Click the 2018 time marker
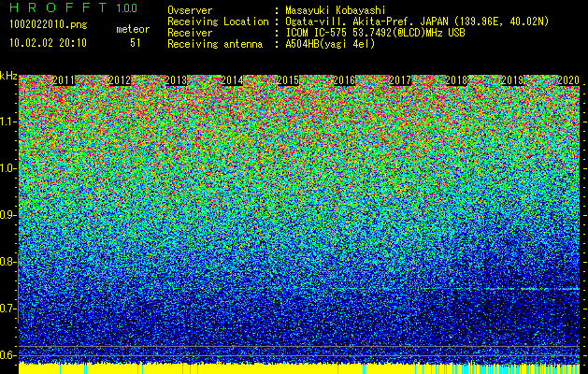This screenshot has height=374, width=588. click(x=456, y=80)
